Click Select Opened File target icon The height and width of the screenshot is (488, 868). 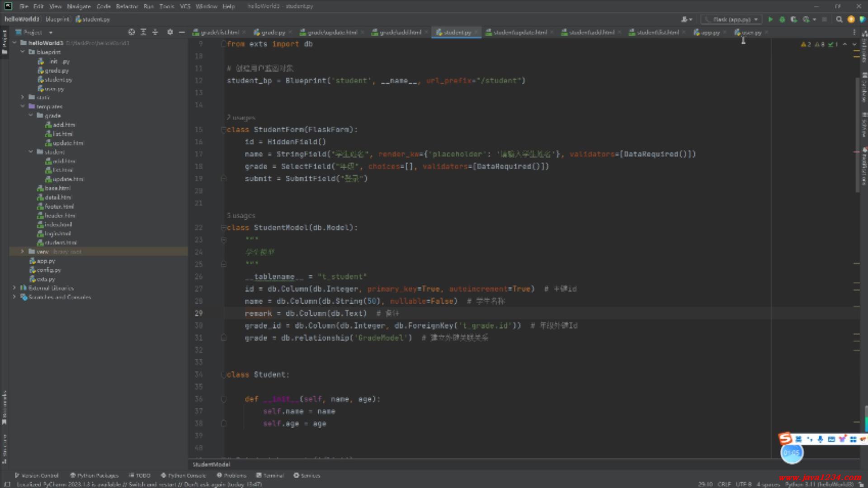coord(132,32)
